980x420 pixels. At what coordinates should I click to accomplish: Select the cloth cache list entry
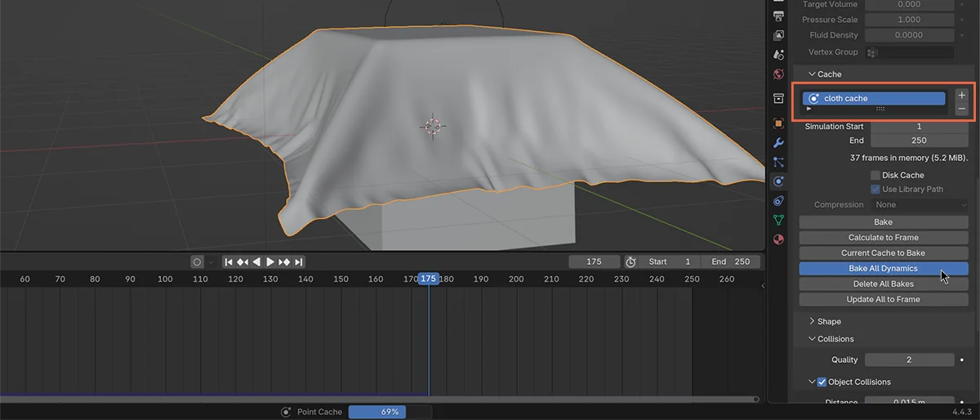point(874,98)
